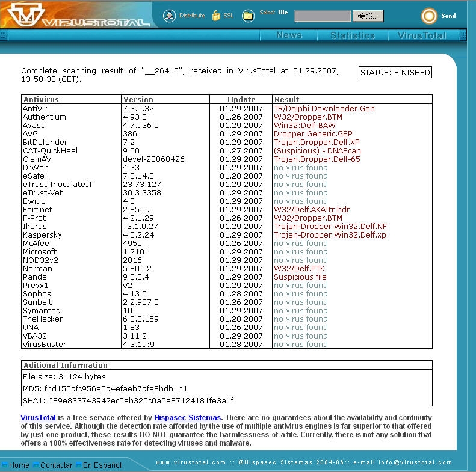The image size is (476, 472).
Task: Click ClamAV version devel-20060426
Action: click(153, 159)
